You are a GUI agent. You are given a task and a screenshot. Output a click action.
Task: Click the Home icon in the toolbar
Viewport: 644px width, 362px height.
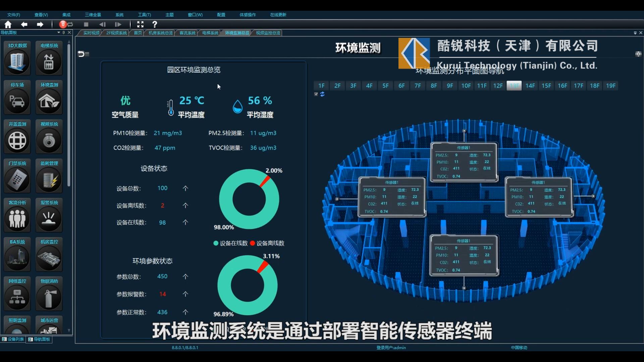pyautogui.click(x=8, y=24)
